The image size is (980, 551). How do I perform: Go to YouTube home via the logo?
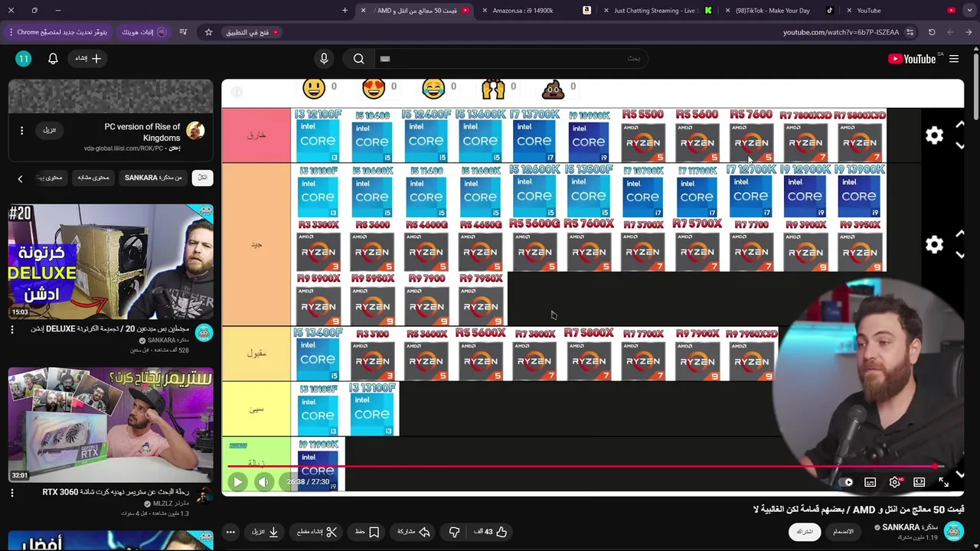pos(912,59)
